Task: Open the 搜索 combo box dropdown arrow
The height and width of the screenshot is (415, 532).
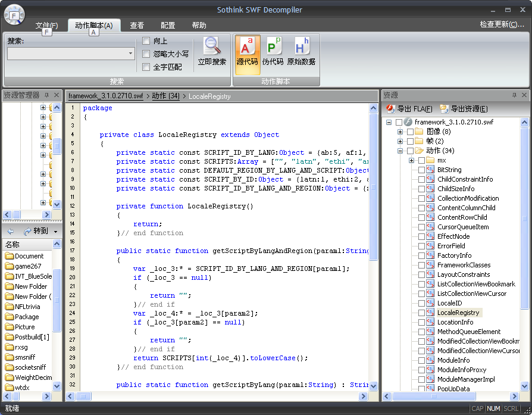Action: click(x=130, y=54)
